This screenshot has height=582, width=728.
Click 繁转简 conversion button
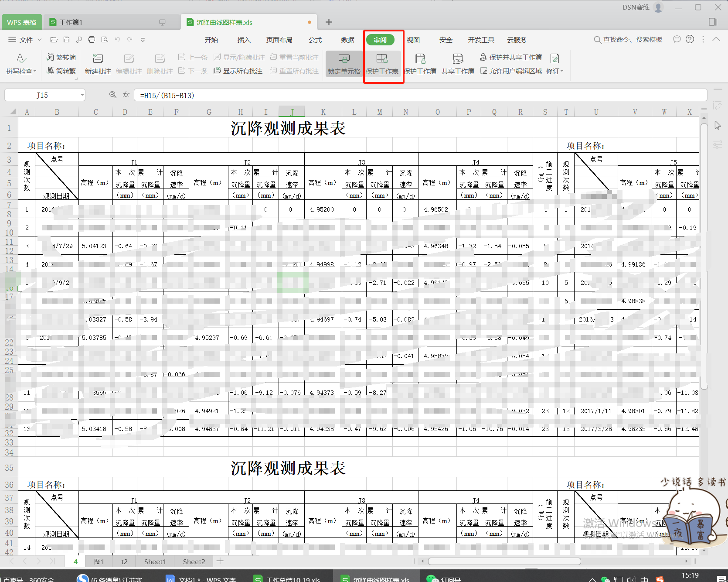coord(61,57)
